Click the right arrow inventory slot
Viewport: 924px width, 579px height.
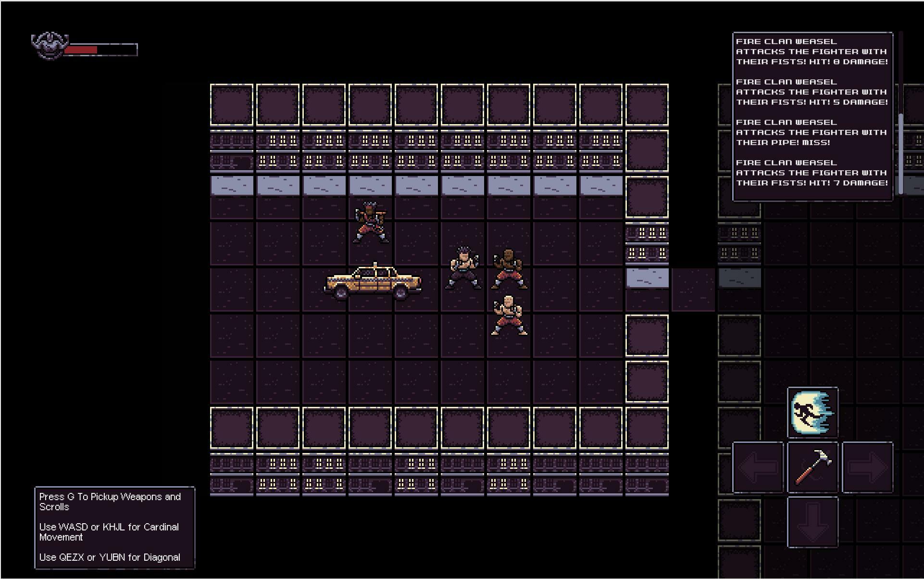(867, 467)
